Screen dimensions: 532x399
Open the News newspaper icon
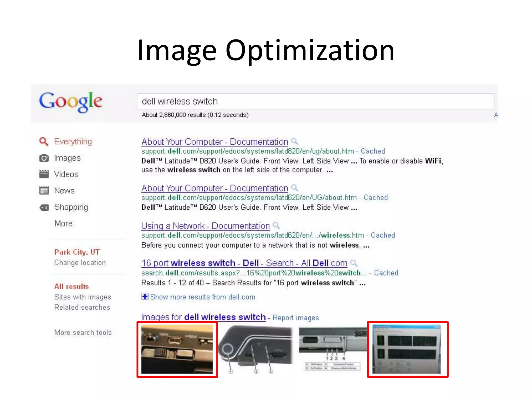coord(44,190)
